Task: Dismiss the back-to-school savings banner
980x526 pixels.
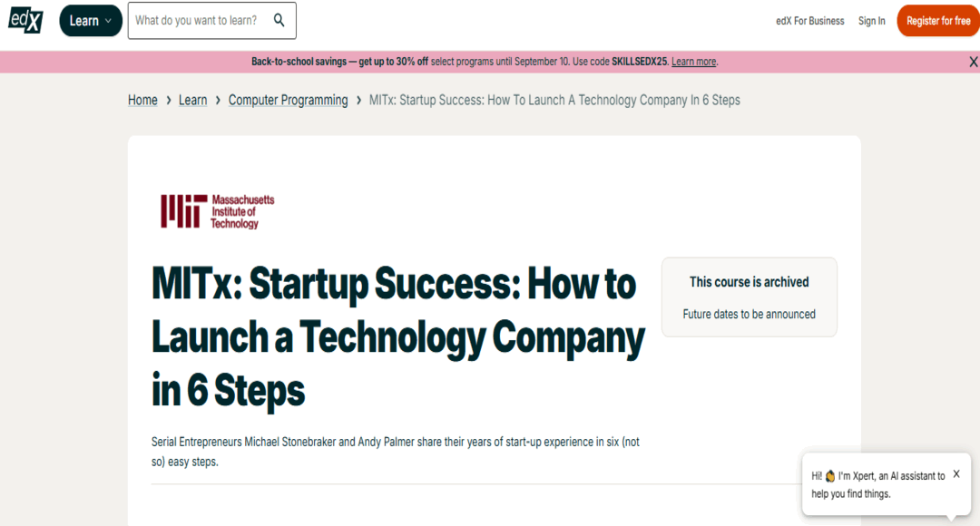Action: (x=973, y=62)
